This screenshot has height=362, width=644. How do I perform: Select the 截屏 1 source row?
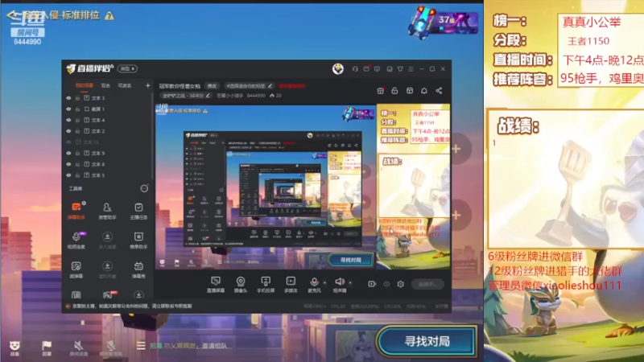(x=108, y=109)
